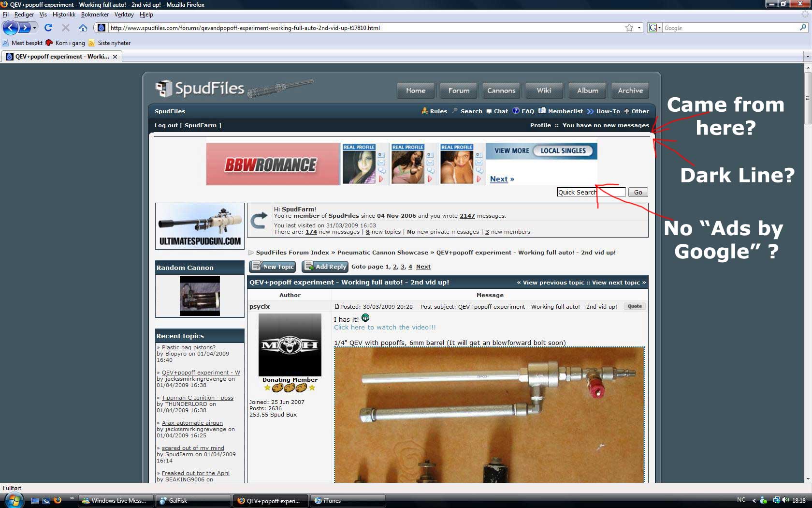
Task: Open the history dropdown next to forward arrow
Action: pos(35,28)
